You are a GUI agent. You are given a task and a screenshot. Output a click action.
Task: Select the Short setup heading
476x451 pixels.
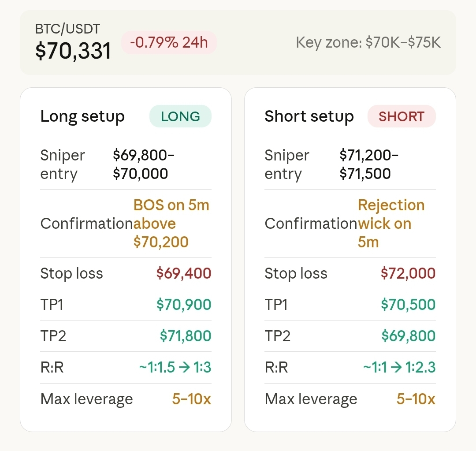point(309,116)
